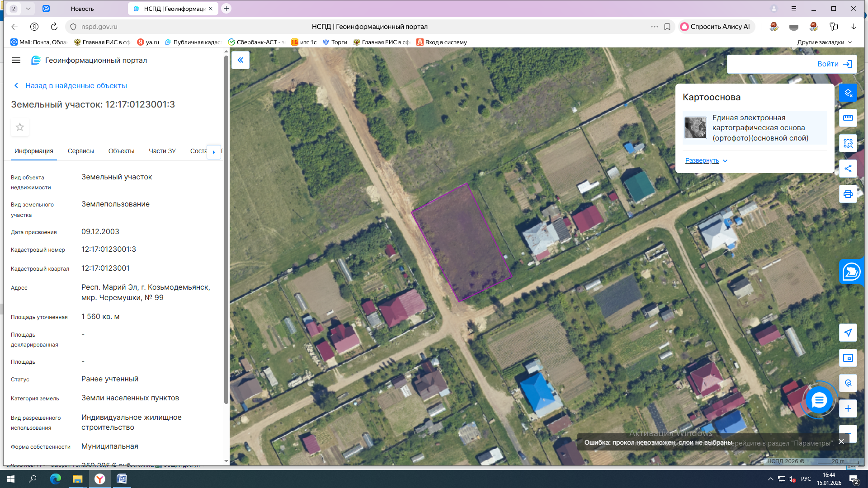Open Другие закладки bookmarks dropdown
This screenshot has height=488, width=868.
(824, 42)
